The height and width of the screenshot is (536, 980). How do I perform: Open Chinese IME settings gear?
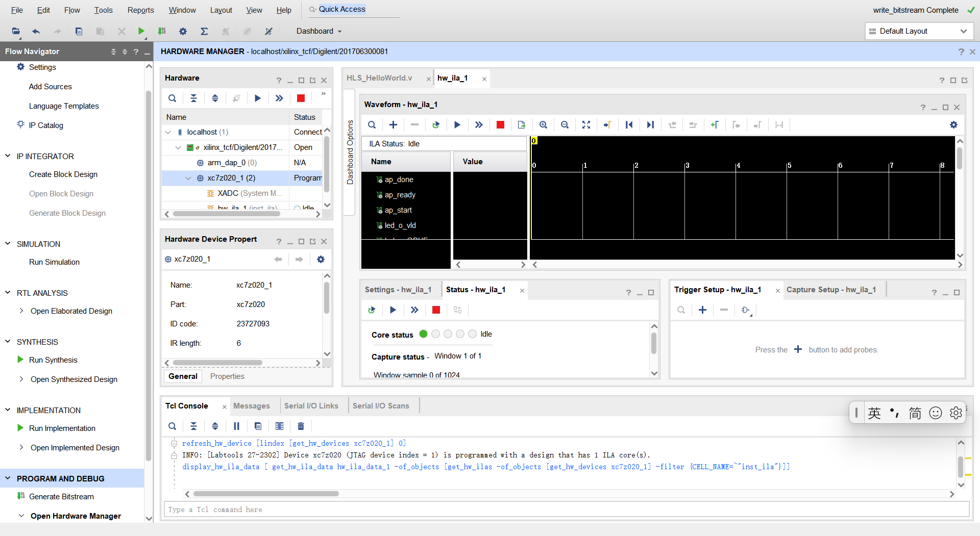tap(955, 413)
